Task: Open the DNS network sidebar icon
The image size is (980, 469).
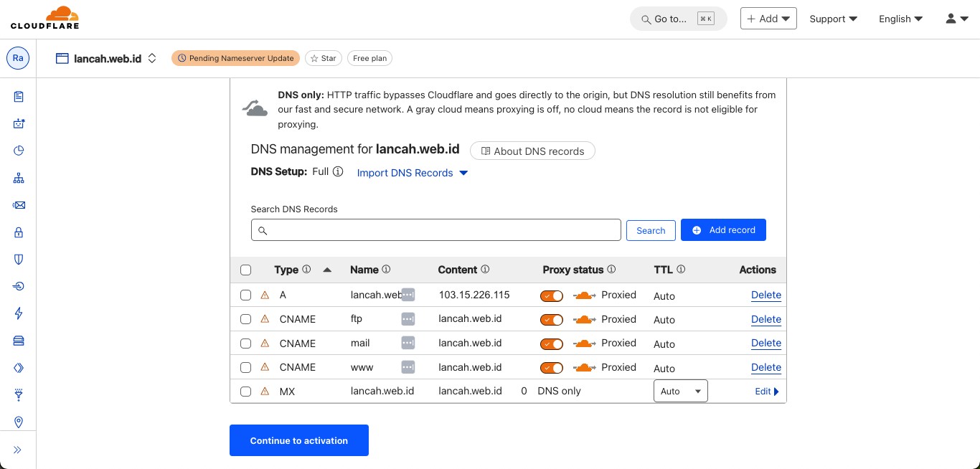Action: [19, 178]
